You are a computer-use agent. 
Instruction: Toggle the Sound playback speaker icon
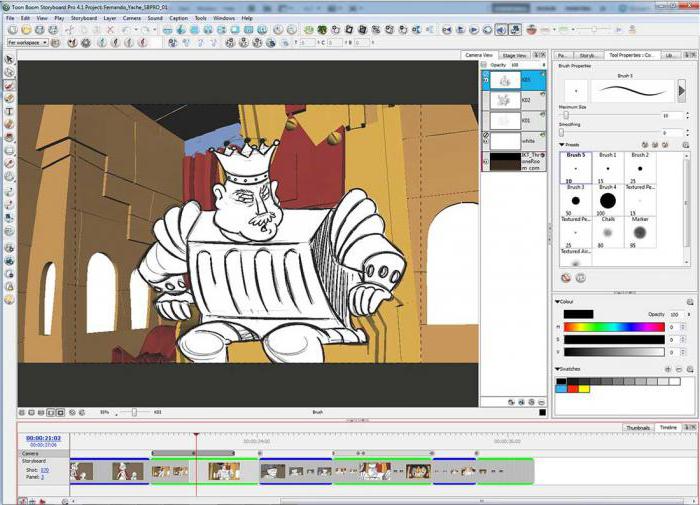coord(501,30)
